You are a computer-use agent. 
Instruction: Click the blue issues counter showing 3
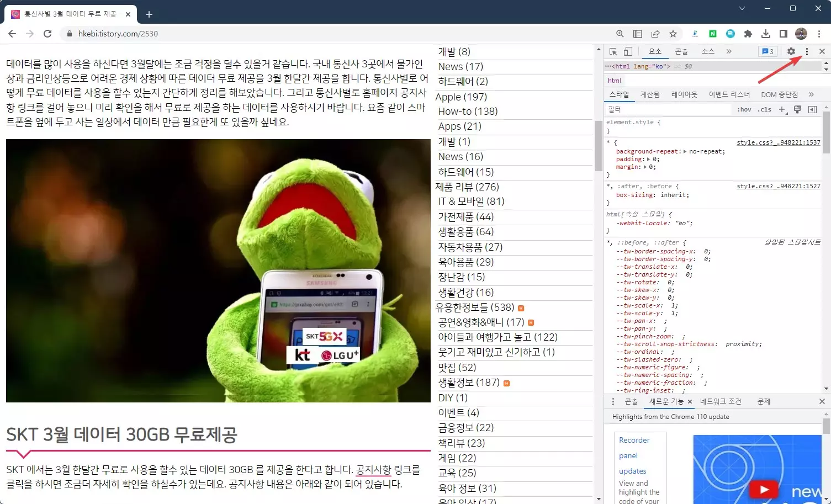(768, 51)
